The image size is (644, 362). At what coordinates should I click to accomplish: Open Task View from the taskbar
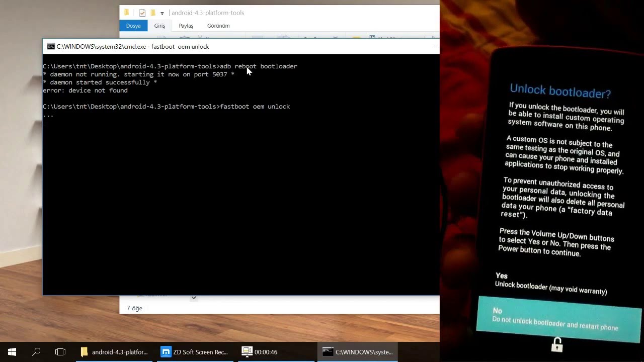pyautogui.click(x=60, y=352)
